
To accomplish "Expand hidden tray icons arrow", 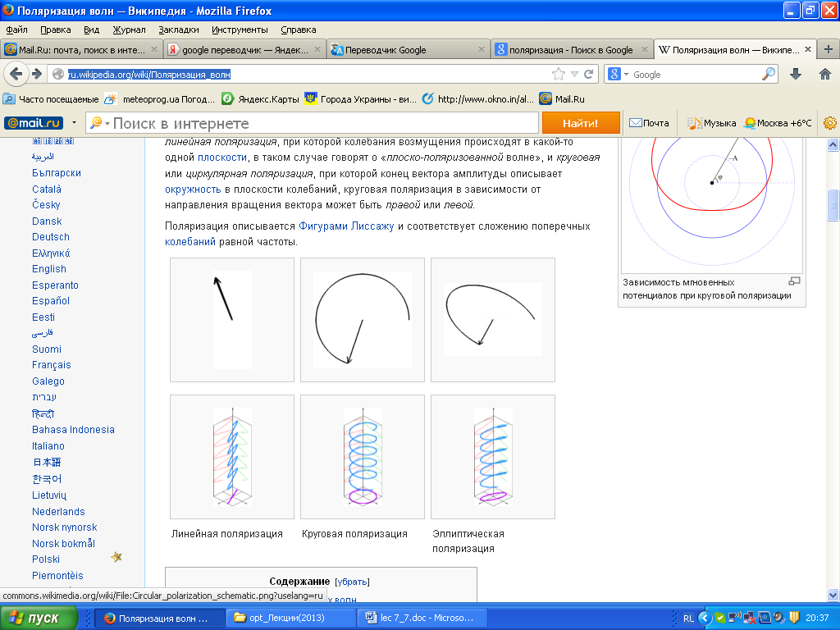I will click(x=705, y=619).
